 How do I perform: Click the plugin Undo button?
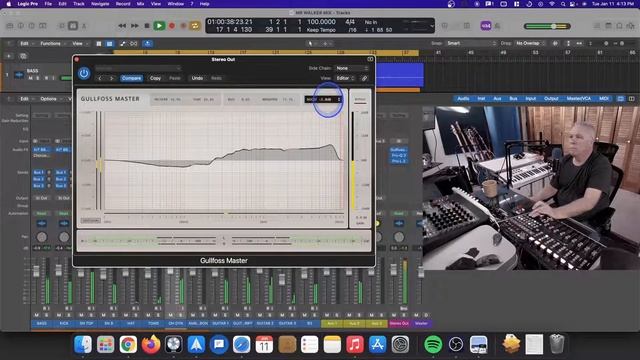click(x=197, y=78)
